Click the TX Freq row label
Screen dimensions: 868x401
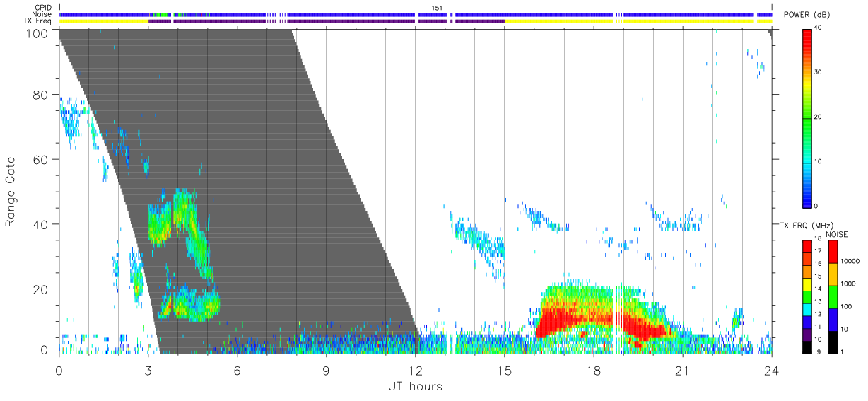(37, 21)
